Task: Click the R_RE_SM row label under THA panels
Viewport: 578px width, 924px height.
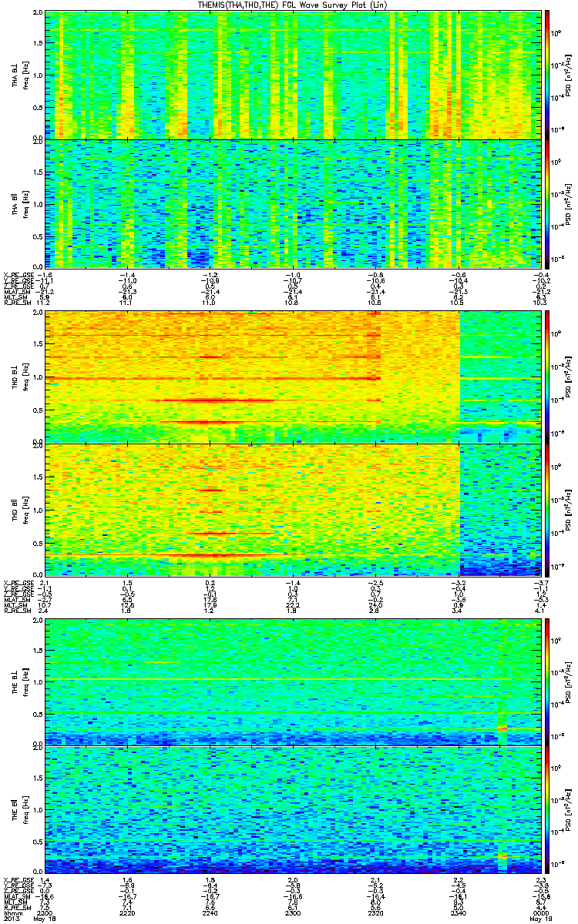Action: click(18, 303)
